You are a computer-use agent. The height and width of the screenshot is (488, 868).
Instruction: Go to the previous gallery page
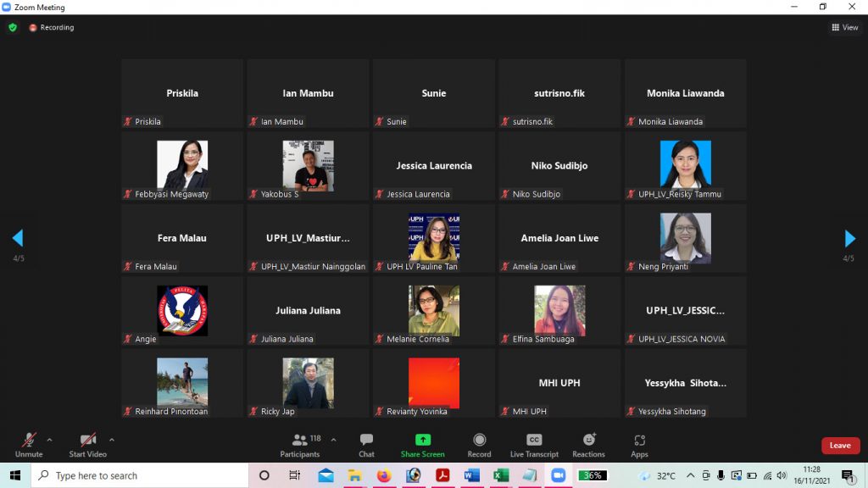tap(18, 239)
